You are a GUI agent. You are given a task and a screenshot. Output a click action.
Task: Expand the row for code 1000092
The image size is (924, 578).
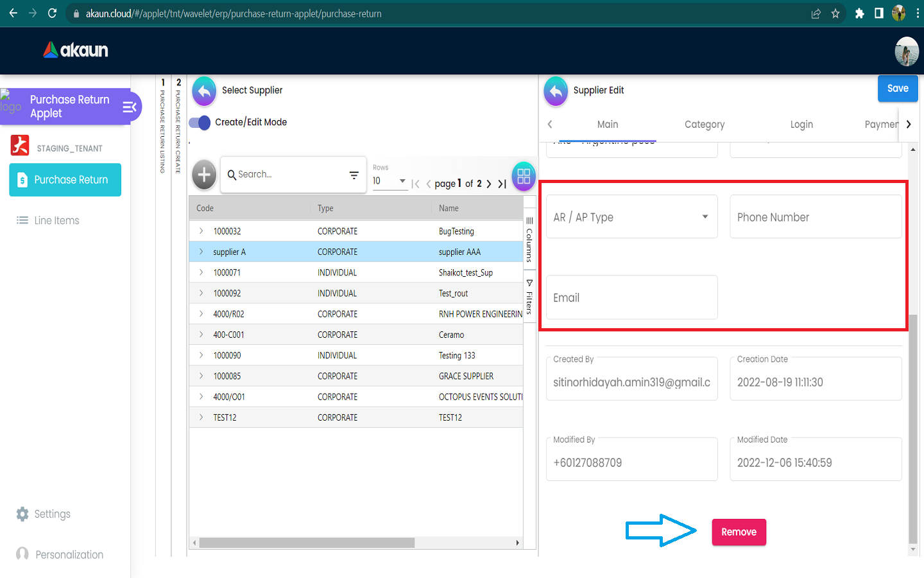point(201,293)
